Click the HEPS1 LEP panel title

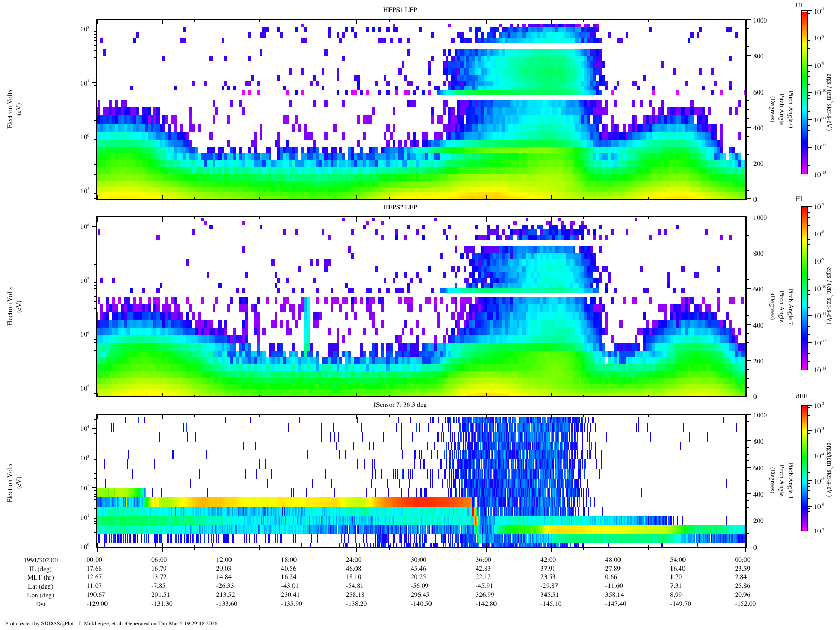(400, 10)
